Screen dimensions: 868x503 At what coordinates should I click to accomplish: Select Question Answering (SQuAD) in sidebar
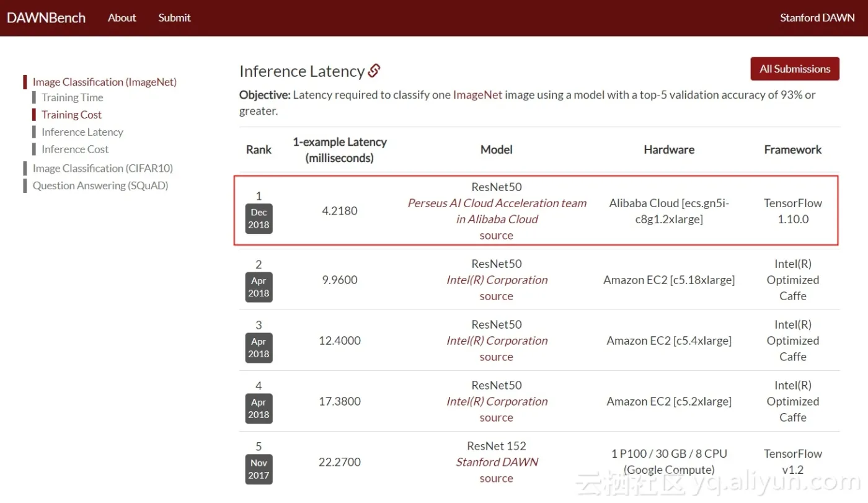point(100,185)
